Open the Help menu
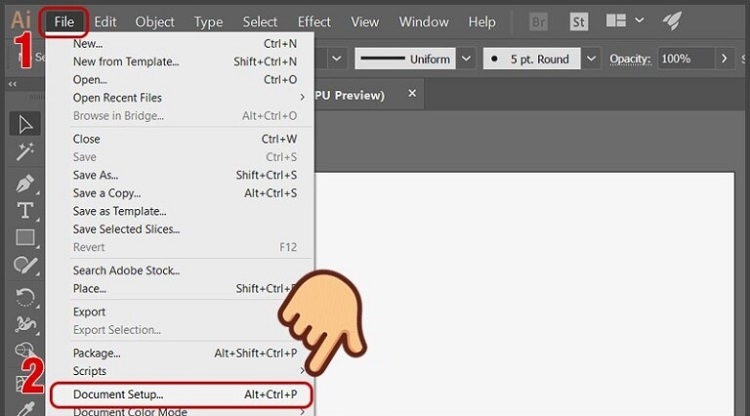The height and width of the screenshot is (416, 750). tap(482, 22)
